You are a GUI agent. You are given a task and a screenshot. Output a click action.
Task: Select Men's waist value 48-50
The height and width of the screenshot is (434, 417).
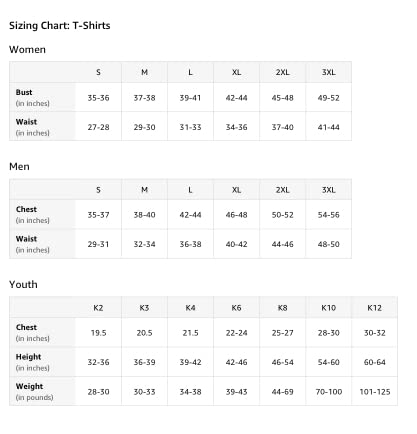[x=329, y=244]
